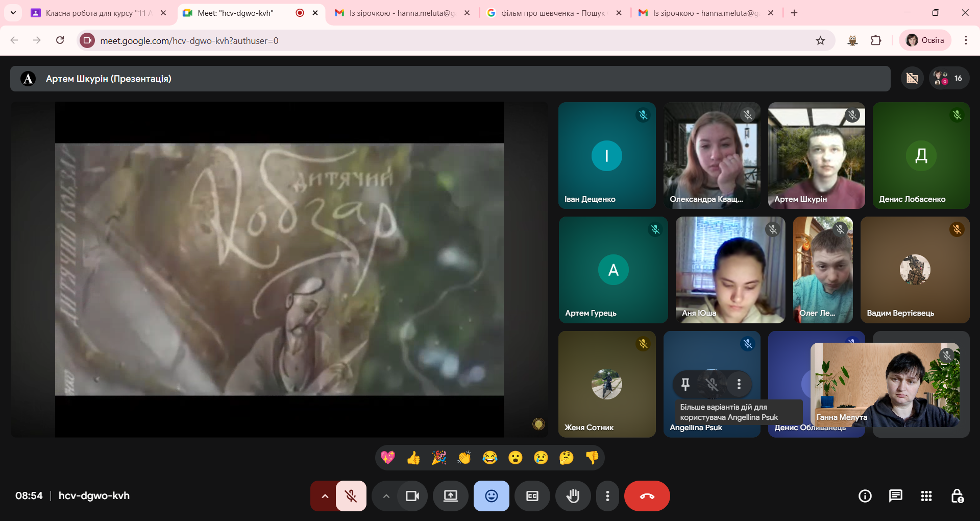The width and height of the screenshot is (980, 521).
Task: Switch to the 'фільм про шевченка' search tab
Action: tap(554, 13)
